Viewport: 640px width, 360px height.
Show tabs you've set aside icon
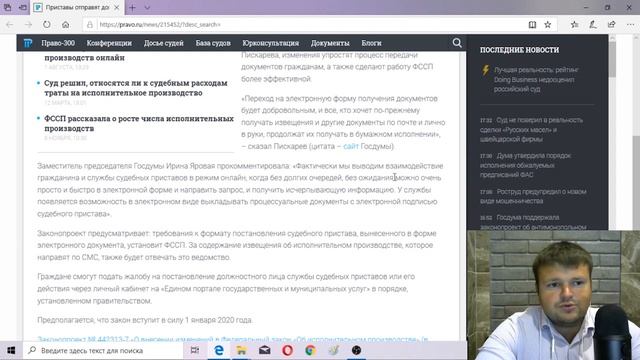click(7, 7)
